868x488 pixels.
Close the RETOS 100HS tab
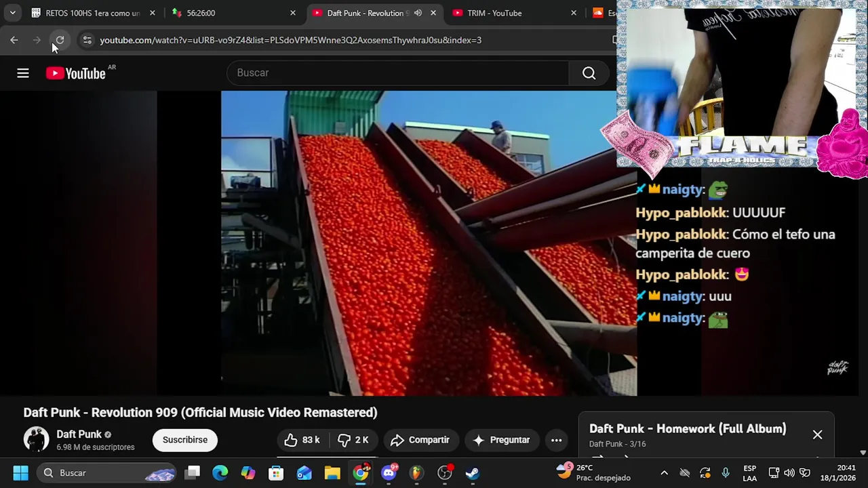point(152,13)
